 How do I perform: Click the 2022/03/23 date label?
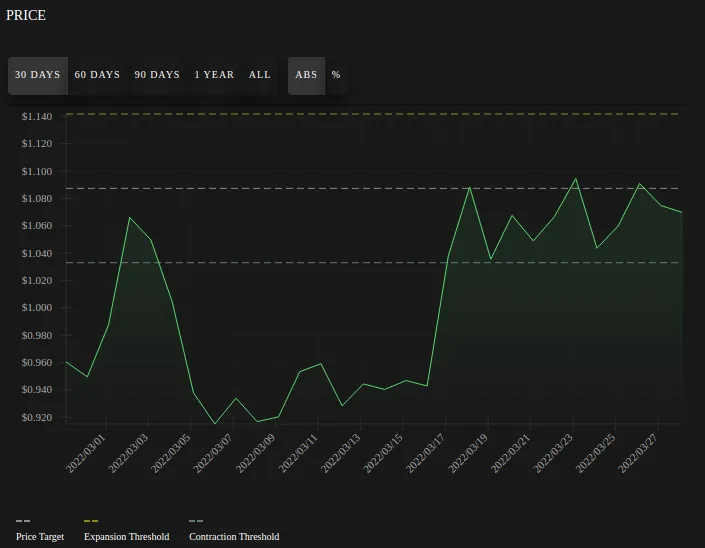(554, 453)
